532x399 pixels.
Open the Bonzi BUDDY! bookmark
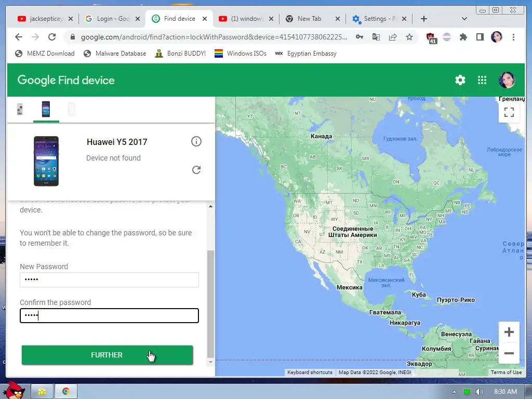click(180, 54)
